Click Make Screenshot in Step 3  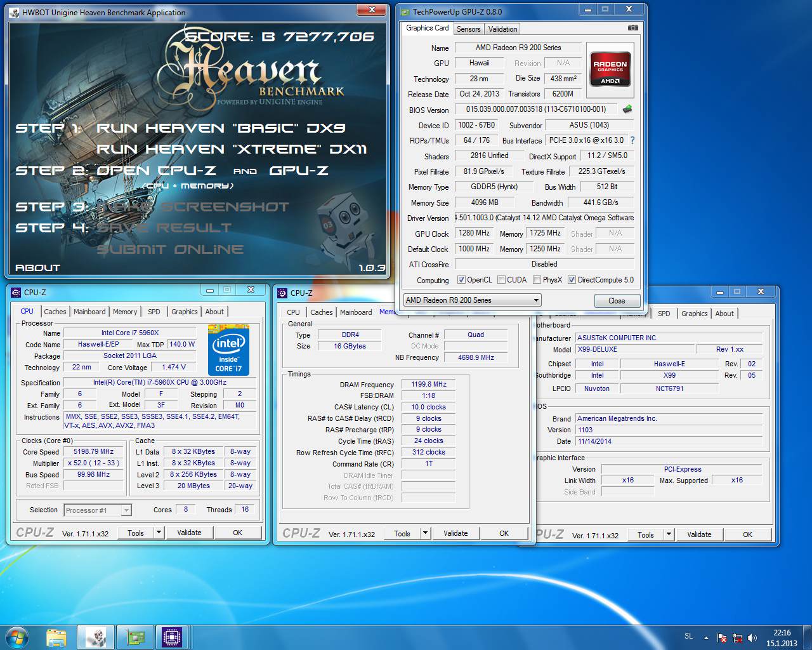click(193, 207)
